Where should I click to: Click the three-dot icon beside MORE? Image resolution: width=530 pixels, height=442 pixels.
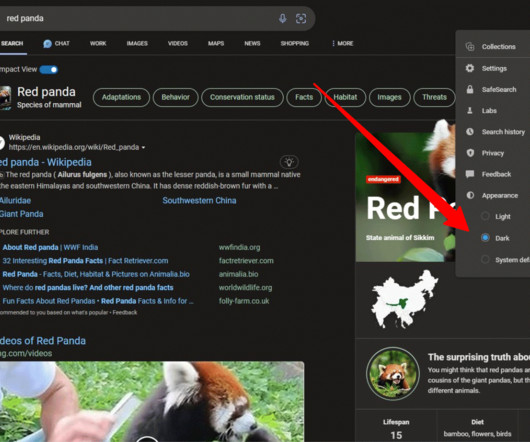[333, 44]
